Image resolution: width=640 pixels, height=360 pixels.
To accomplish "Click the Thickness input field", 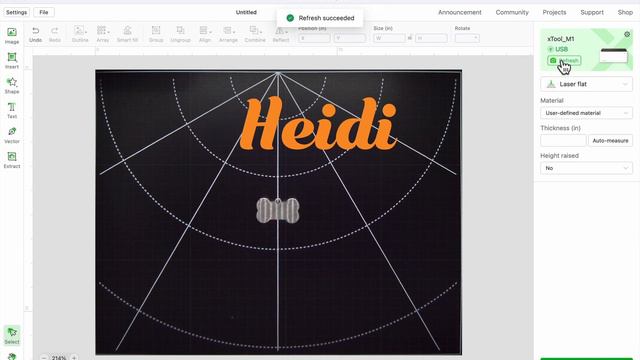I will tap(563, 140).
